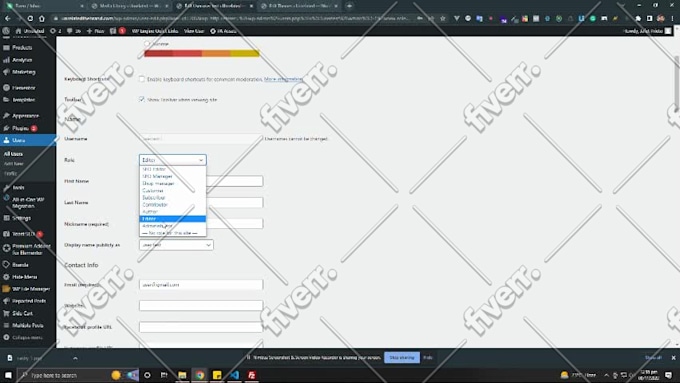Open a new browser tab
This screenshot has width=680, height=383.
(349, 6)
